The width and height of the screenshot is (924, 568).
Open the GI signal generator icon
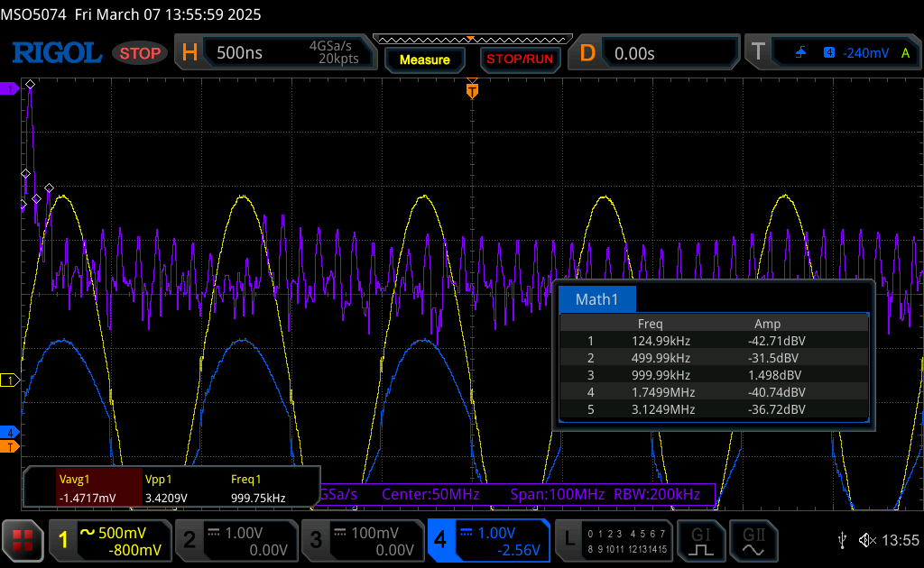tap(701, 539)
